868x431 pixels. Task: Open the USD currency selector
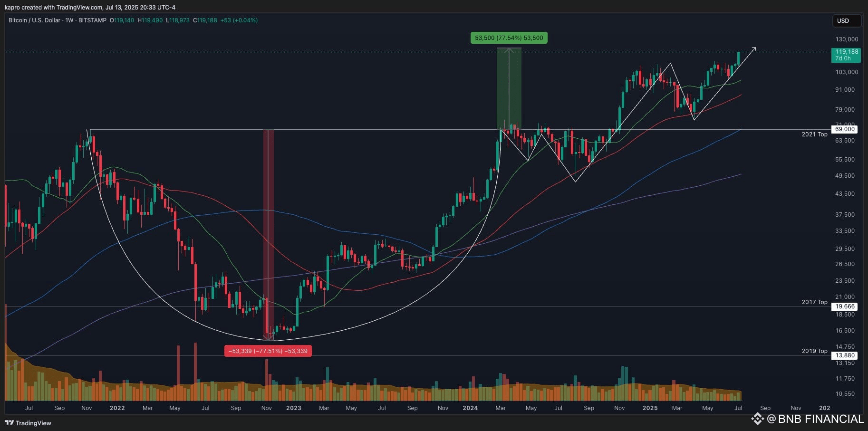[x=847, y=21]
